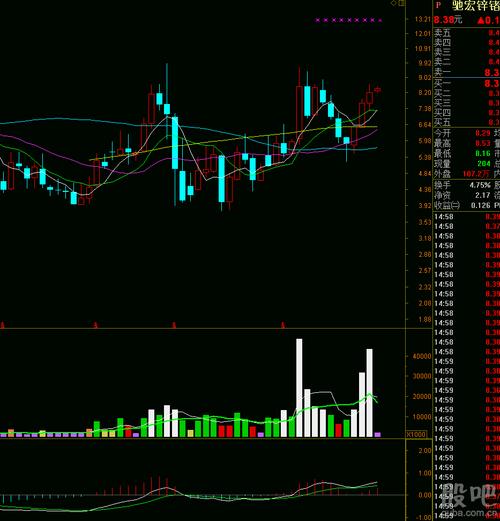Image resolution: width=500 pixels, height=521 pixels.
Task: Select the 驰宏锌锗 stock name header
Action: point(476,5)
